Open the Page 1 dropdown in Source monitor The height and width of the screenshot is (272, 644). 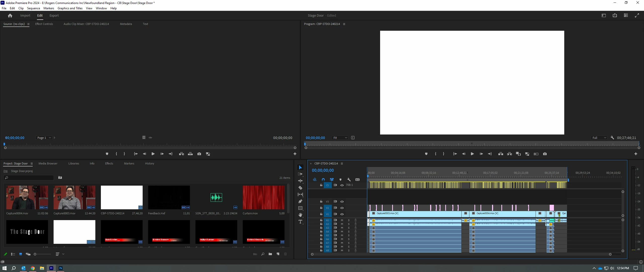coord(44,138)
